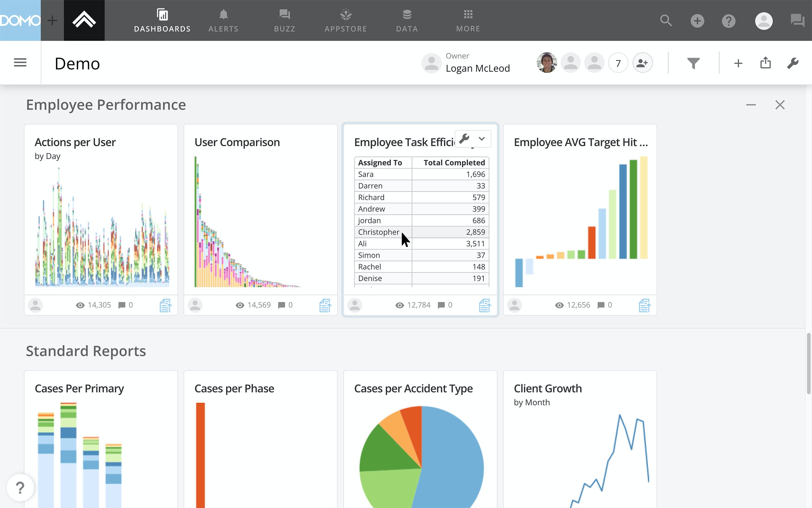Open Employee AVG Target Hit card title
This screenshot has height=508, width=812.
[580, 142]
